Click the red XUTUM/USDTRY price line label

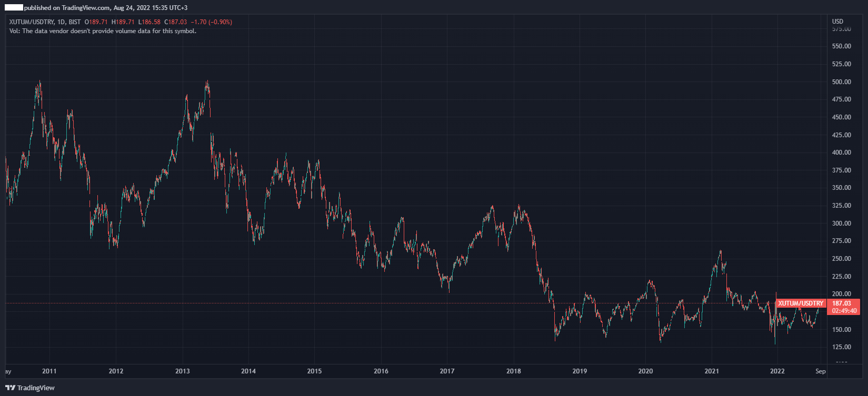[x=800, y=303]
